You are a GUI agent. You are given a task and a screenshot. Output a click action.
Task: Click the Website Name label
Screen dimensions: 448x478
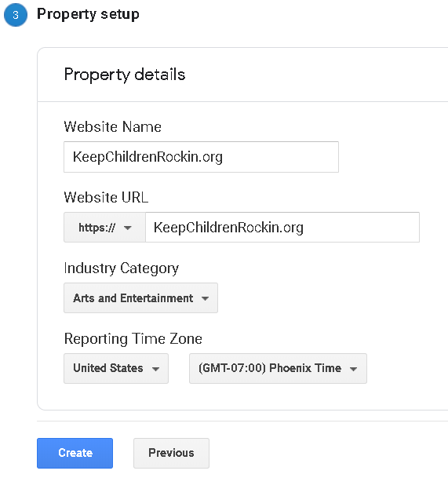click(x=112, y=126)
